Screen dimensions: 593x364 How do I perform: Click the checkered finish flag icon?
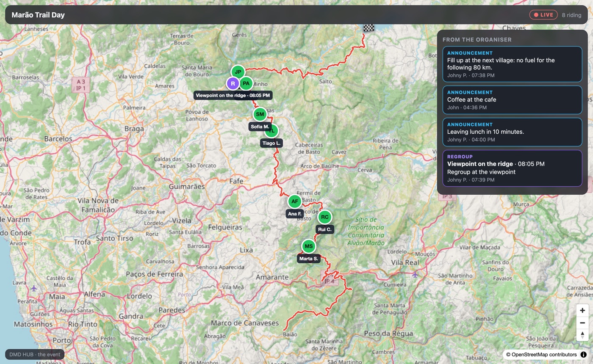click(x=369, y=28)
